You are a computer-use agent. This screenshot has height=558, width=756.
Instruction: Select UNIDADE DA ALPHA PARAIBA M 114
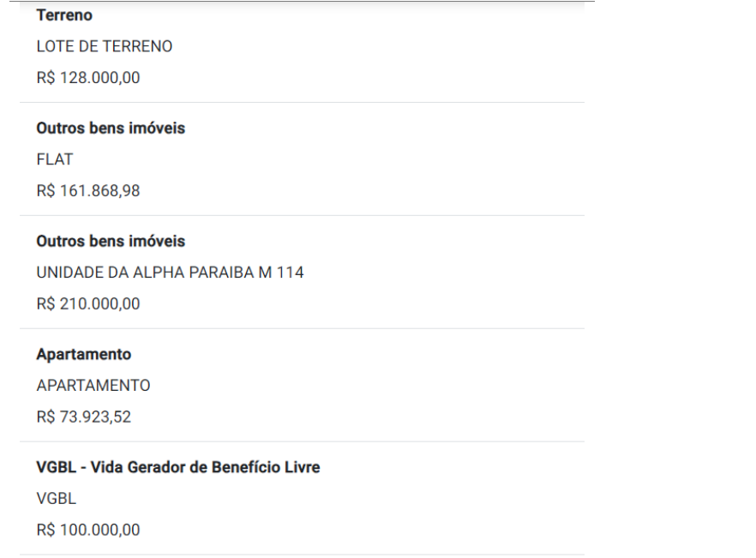(171, 273)
